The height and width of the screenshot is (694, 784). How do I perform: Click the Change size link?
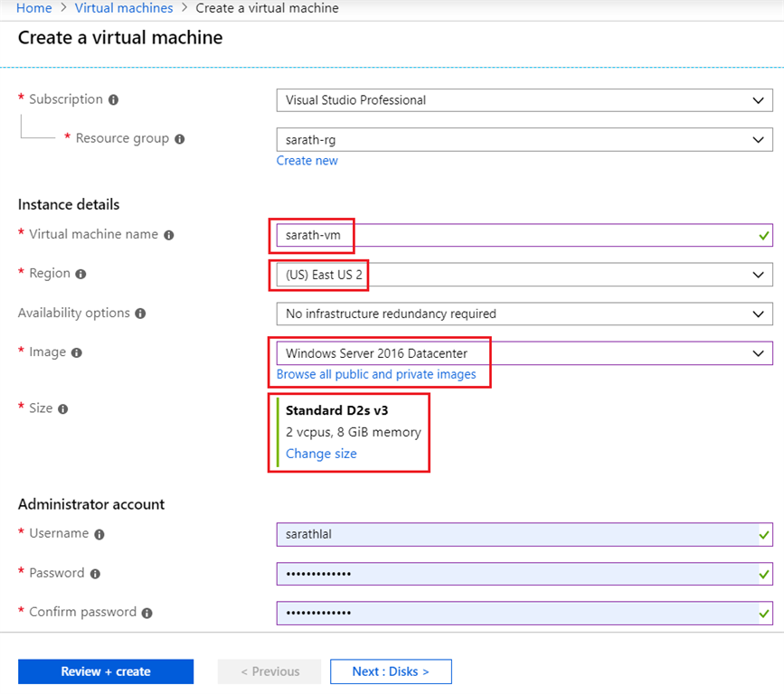(x=321, y=454)
